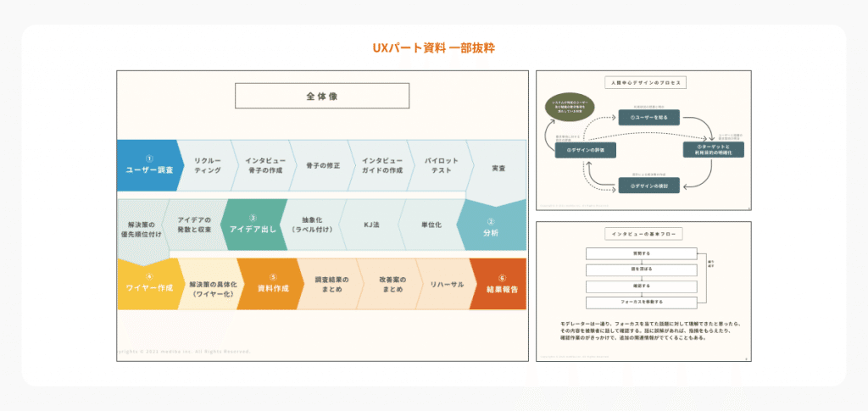
Task: Select the teal 分析 step
Action: click(491, 225)
